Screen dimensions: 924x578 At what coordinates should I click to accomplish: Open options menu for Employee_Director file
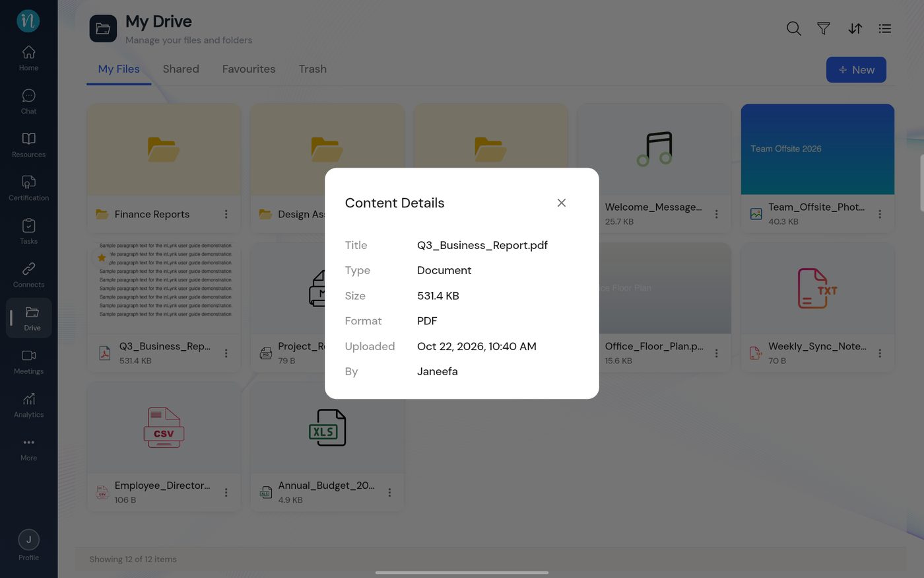pyautogui.click(x=226, y=493)
